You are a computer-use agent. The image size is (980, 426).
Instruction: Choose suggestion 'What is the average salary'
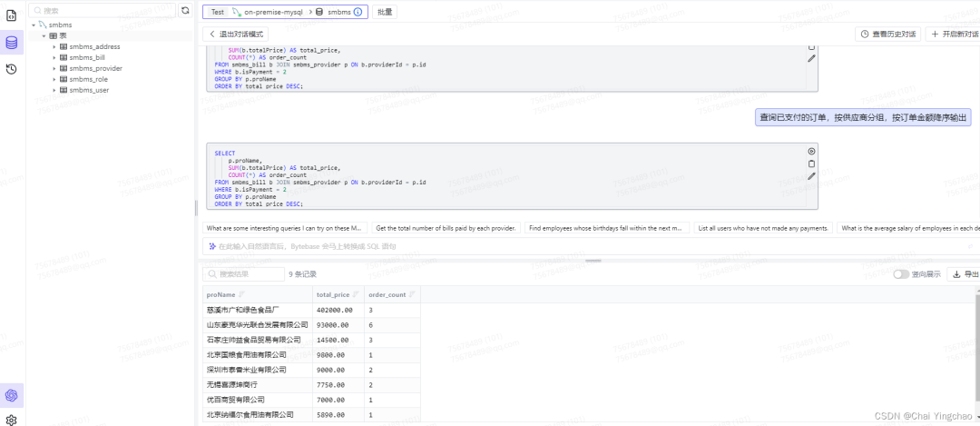click(x=908, y=228)
